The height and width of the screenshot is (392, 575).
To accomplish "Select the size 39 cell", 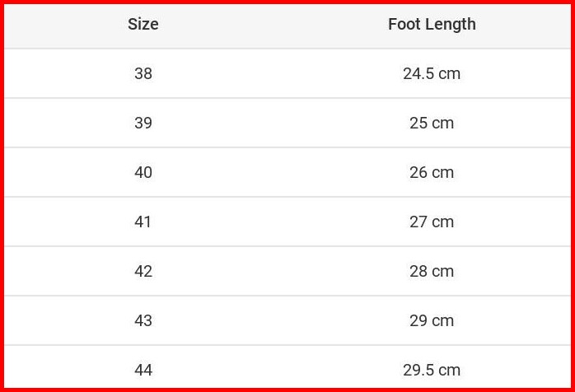I will (x=143, y=123).
